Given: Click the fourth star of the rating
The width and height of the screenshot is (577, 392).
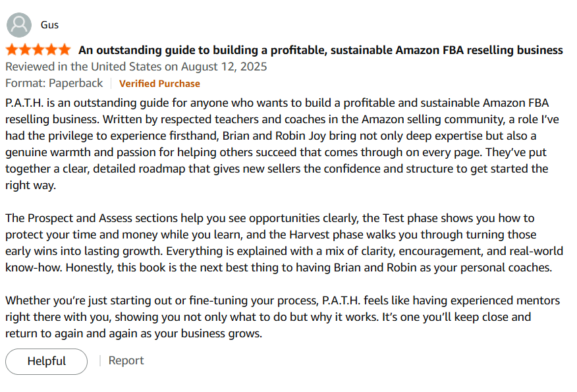Looking at the screenshot, I should point(51,50).
